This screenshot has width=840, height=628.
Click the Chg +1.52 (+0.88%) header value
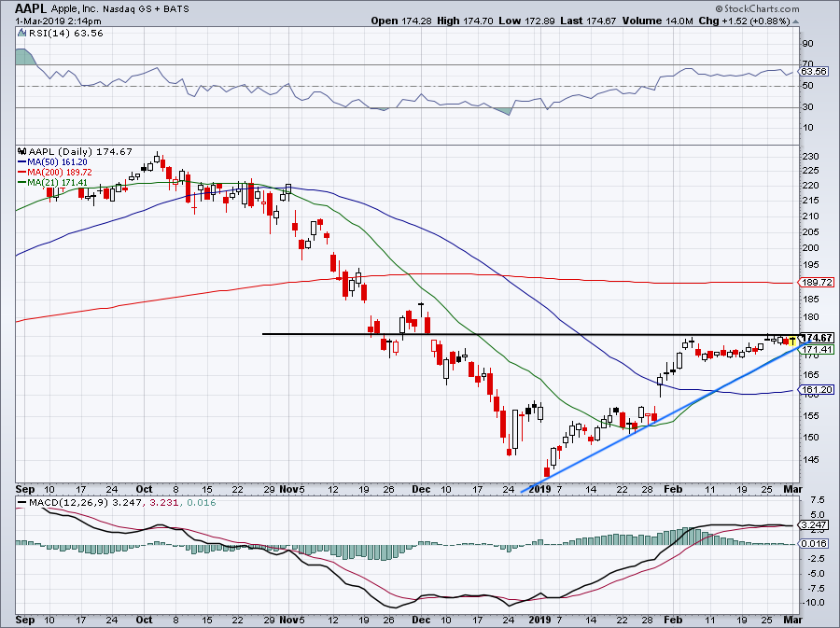[x=744, y=21]
